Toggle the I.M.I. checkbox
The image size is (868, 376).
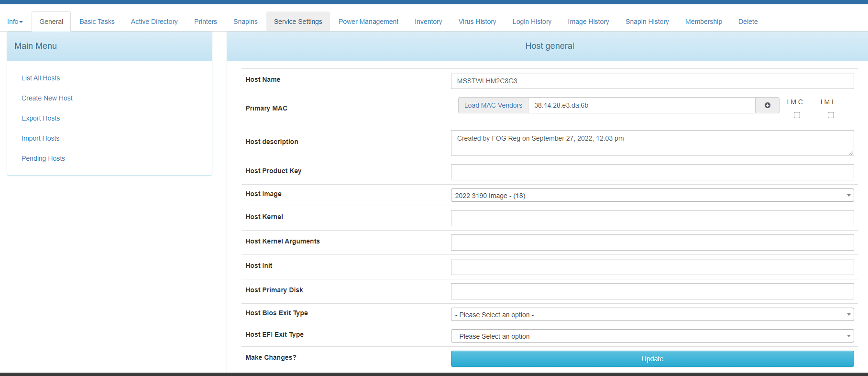tap(831, 115)
